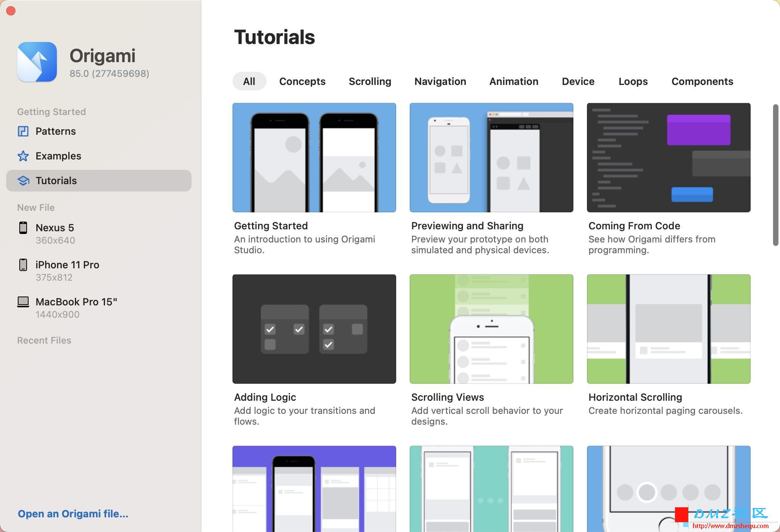Image resolution: width=780 pixels, height=532 pixels.
Task: Click Open an Origami file link
Action: (73, 514)
